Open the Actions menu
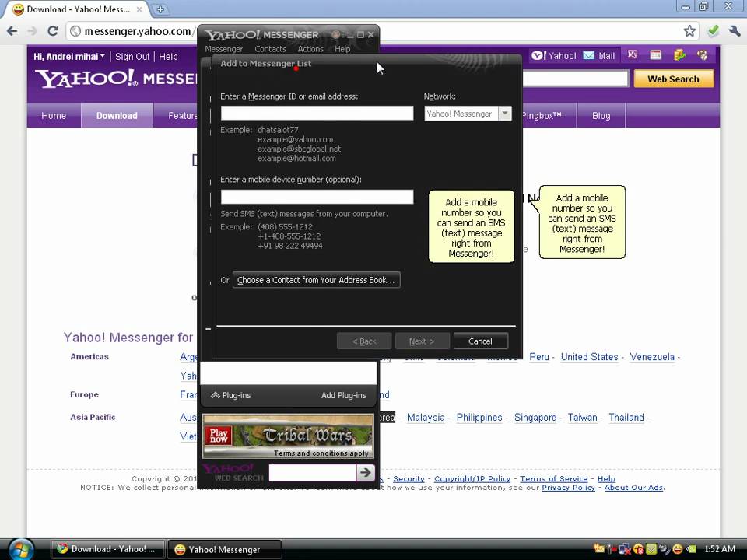The width and height of the screenshot is (747, 560). (310, 49)
